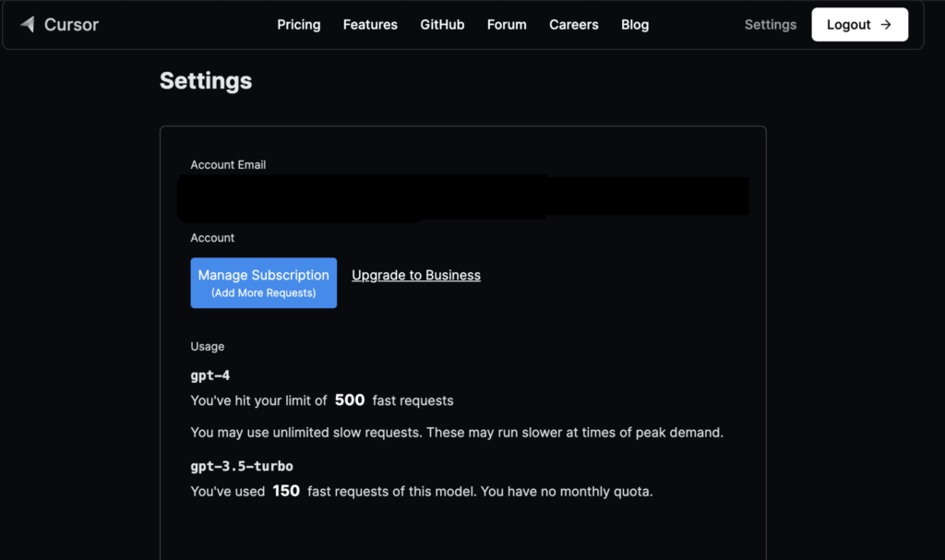
Task: Open the Careers page
Action: (574, 25)
